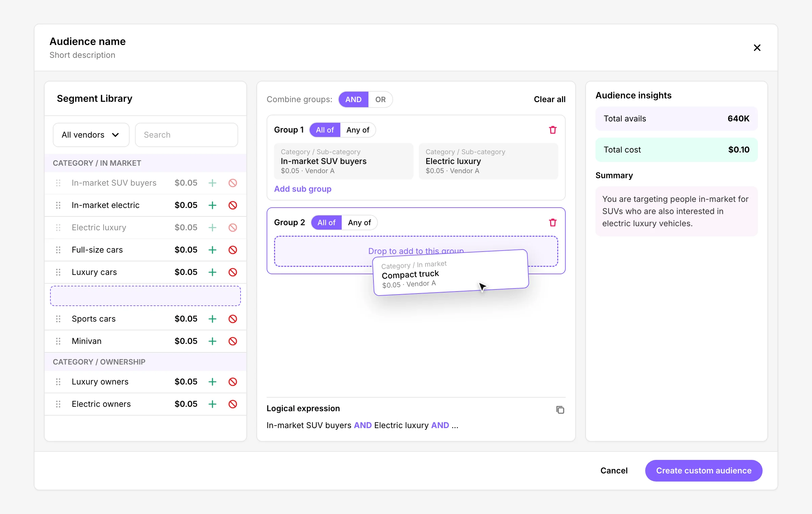Viewport: 812px width, 514px height.
Task: Delete Group 1 with the trash icon
Action: tap(552, 130)
